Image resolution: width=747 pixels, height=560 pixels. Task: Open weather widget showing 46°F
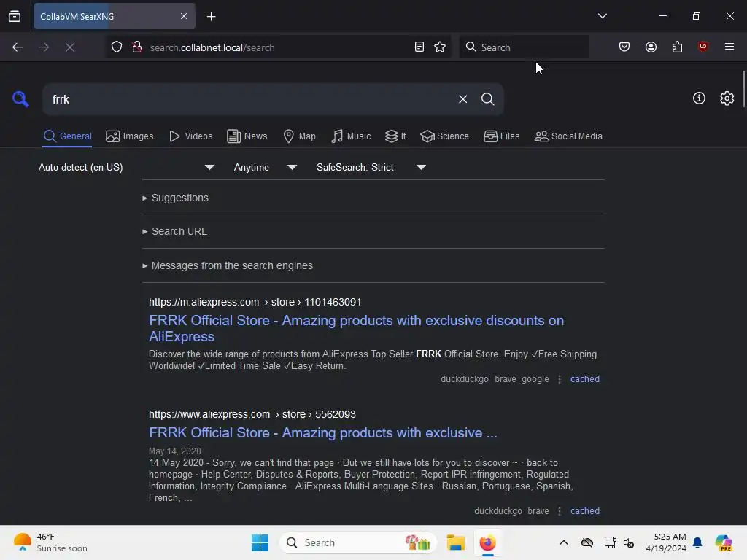[x=50, y=542]
